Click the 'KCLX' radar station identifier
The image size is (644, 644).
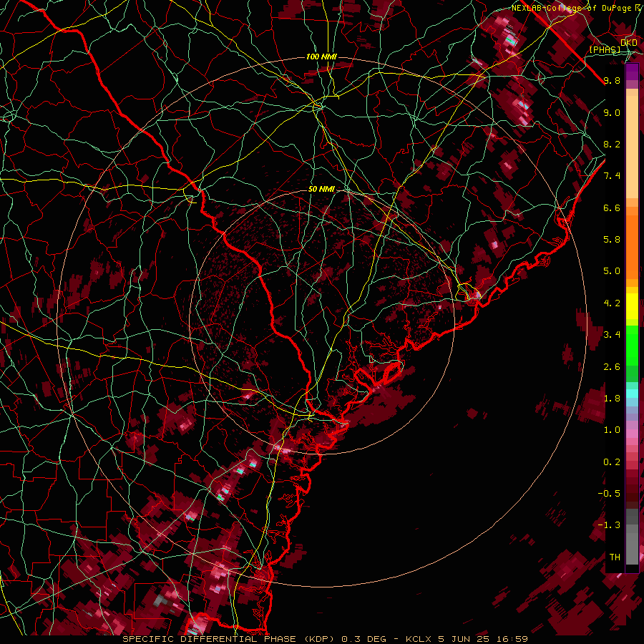[418, 639]
